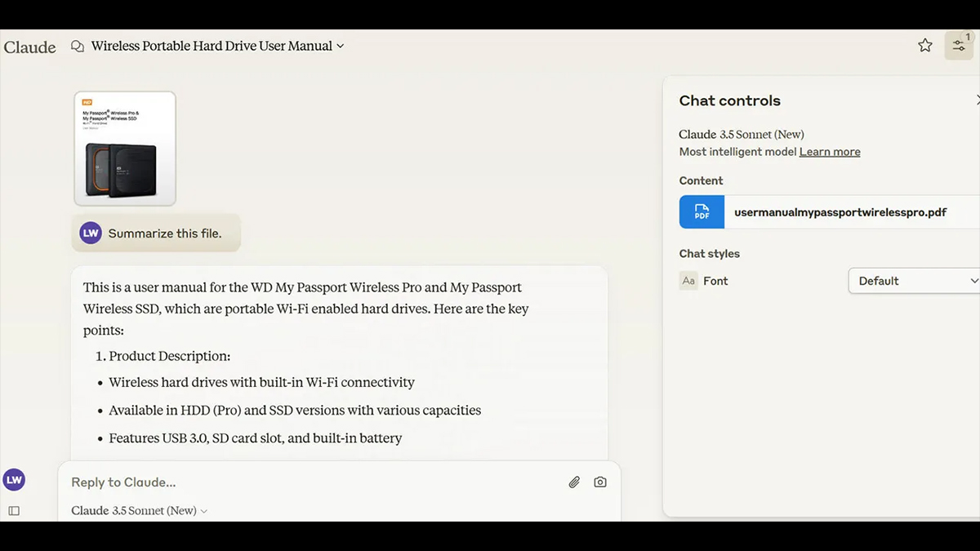Click the Aa font icon
Viewport: 980px width, 551px height.
coord(688,281)
